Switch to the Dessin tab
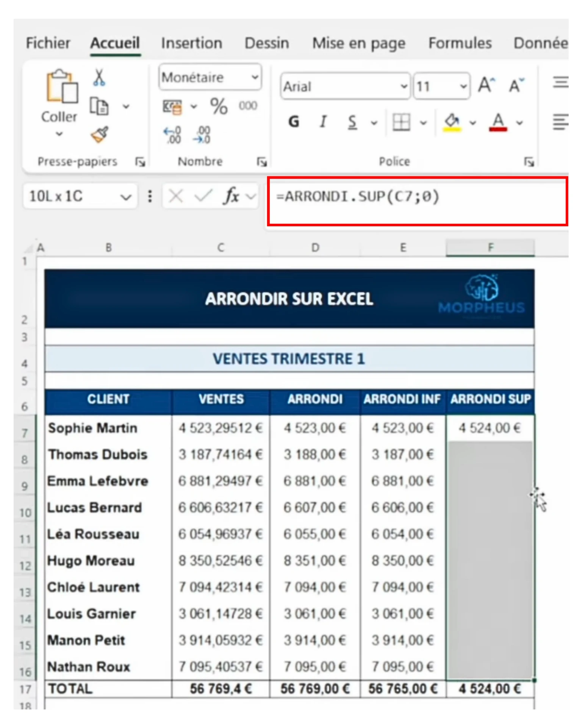The image size is (582, 728). point(267,43)
